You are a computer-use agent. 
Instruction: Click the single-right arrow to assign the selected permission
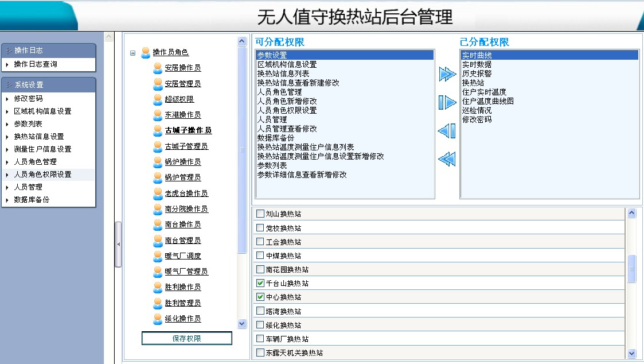pyautogui.click(x=447, y=102)
